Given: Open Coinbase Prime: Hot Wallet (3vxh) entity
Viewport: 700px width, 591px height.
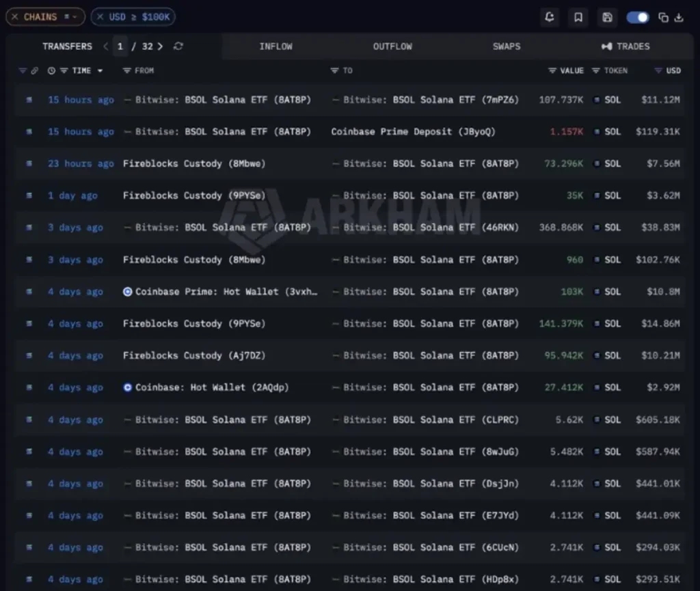Looking at the screenshot, I should tap(226, 292).
